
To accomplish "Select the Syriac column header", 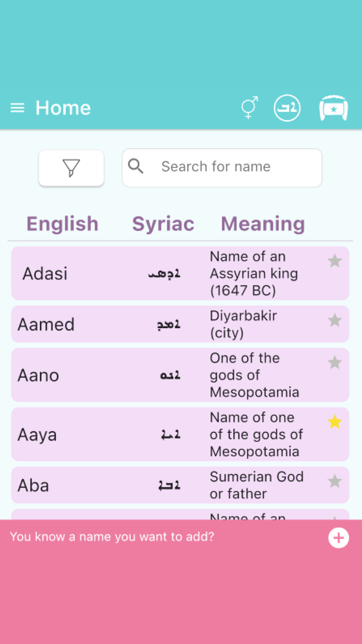I will click(163, 224).
